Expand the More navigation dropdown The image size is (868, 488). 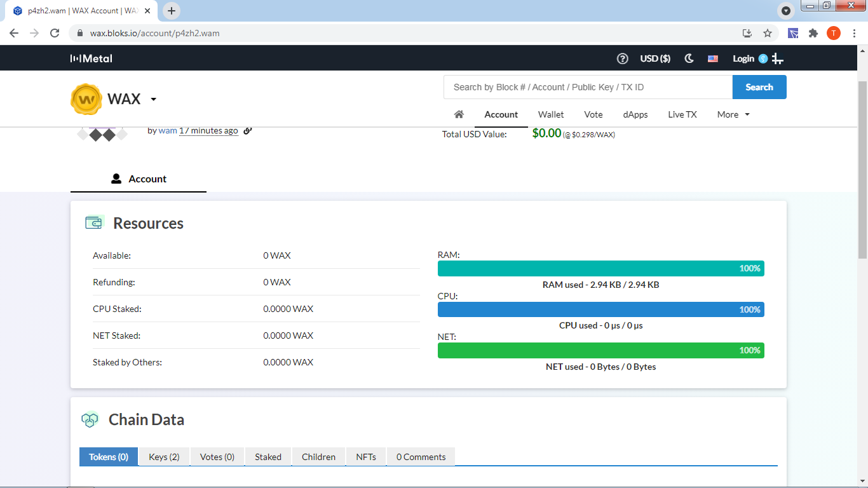[733, 114]
